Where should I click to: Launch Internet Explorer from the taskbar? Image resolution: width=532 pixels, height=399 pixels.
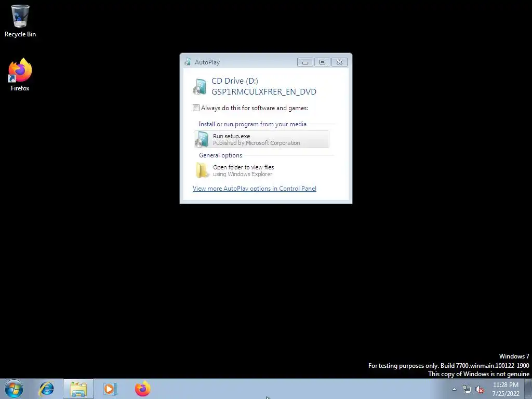click(46, 389)
